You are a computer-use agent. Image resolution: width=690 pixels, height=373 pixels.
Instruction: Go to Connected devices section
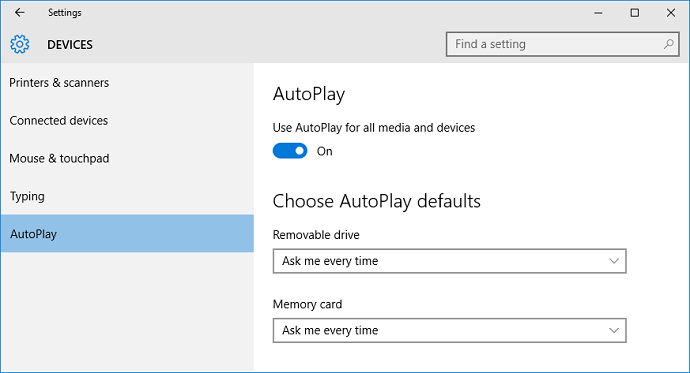[127, 121]
